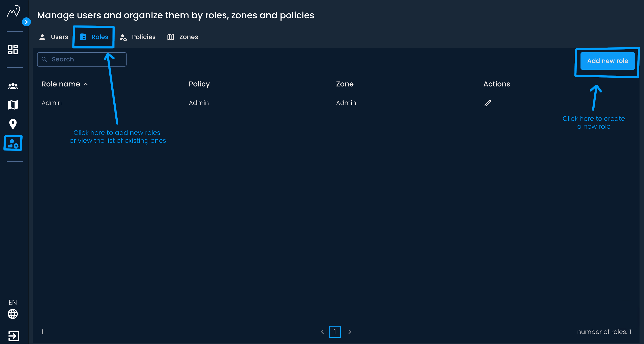Image resolution: width=644 pixels, height=344 pixels.
Task: Switch to the Users tab
Action: click(x=54, y=37)
